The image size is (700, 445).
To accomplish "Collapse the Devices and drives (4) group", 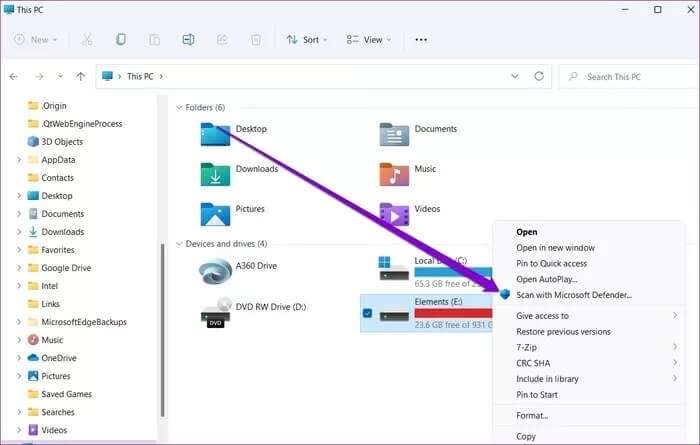I will [179, 244].
